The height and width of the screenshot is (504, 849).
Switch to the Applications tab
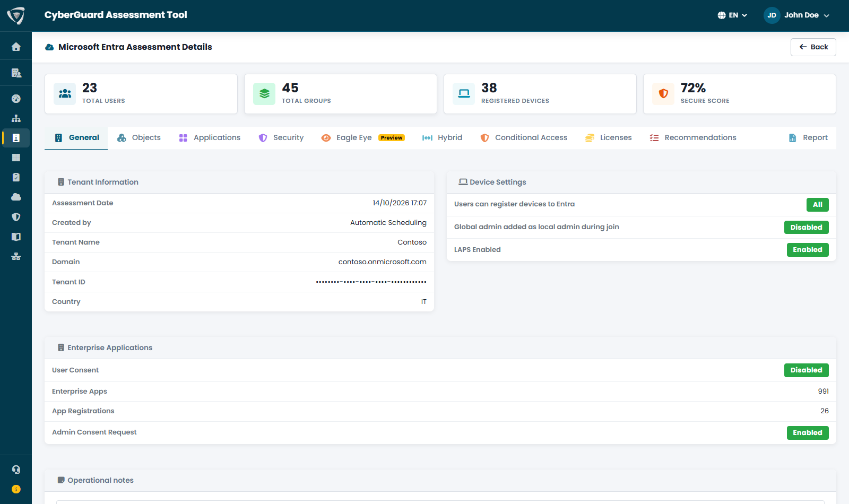pos(210,138)
